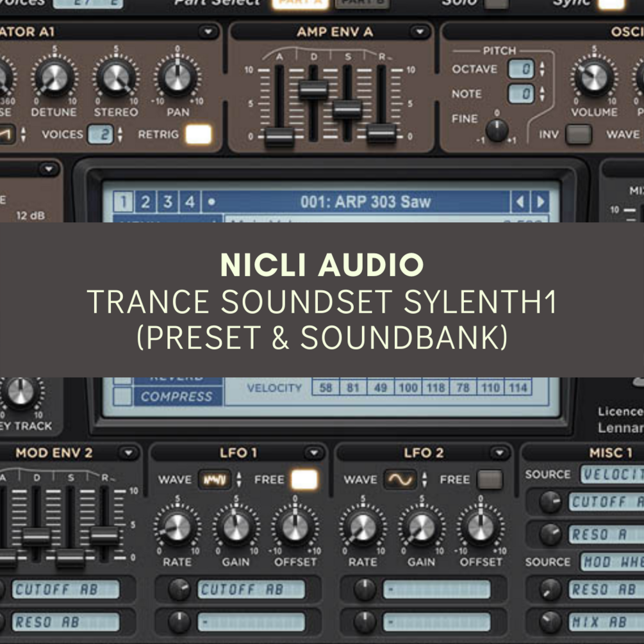Turn the LFO 1 RATE knob

(178, 527)
